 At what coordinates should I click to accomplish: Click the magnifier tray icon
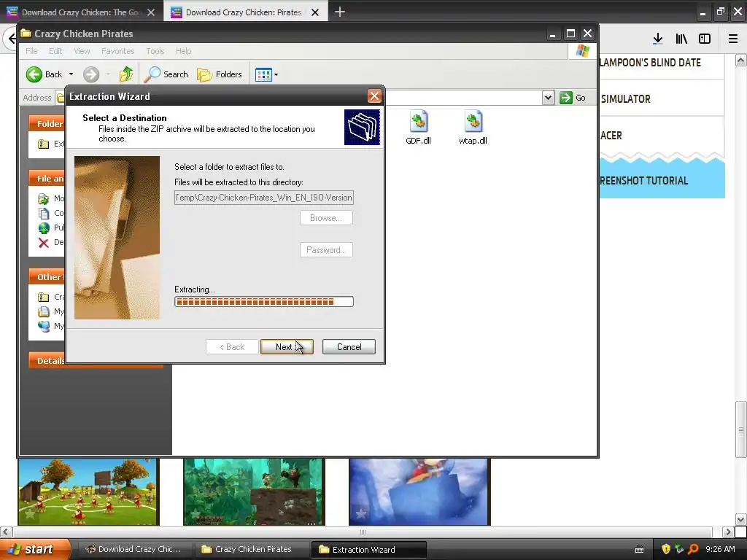pos(693,549)
